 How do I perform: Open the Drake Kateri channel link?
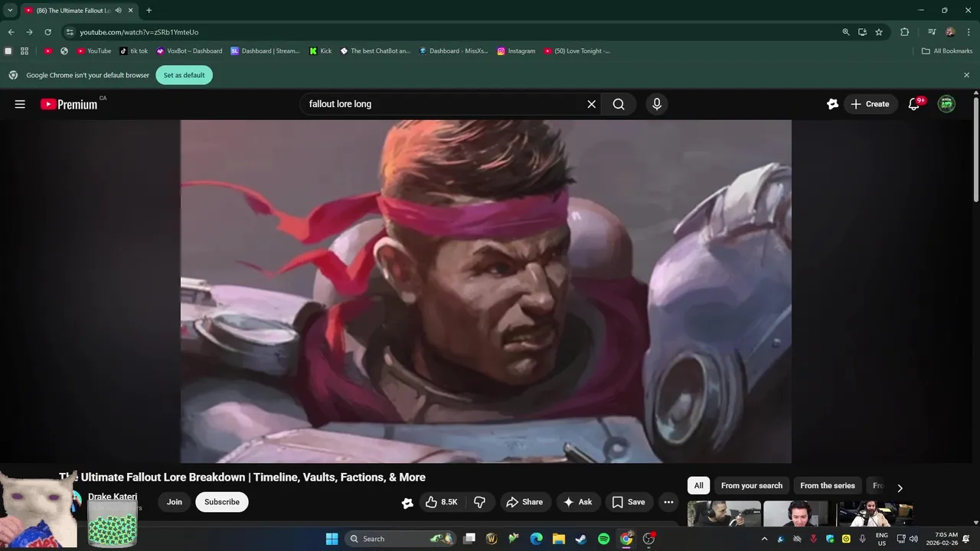(113, 497)
